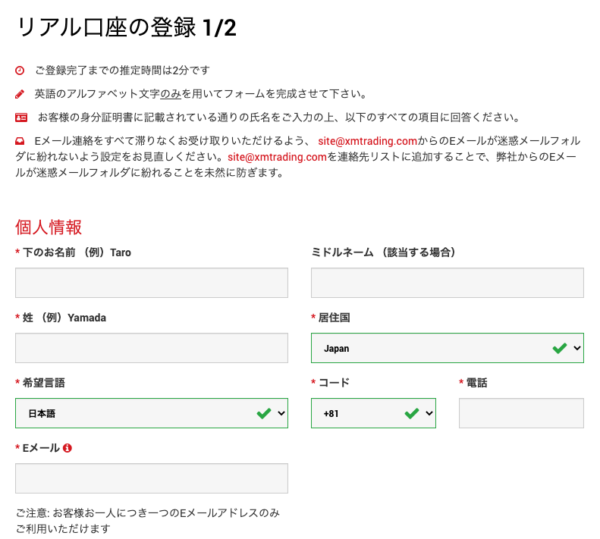
Task: Click the pencil icon beside alphabet instruction
Action: point(20,94)
